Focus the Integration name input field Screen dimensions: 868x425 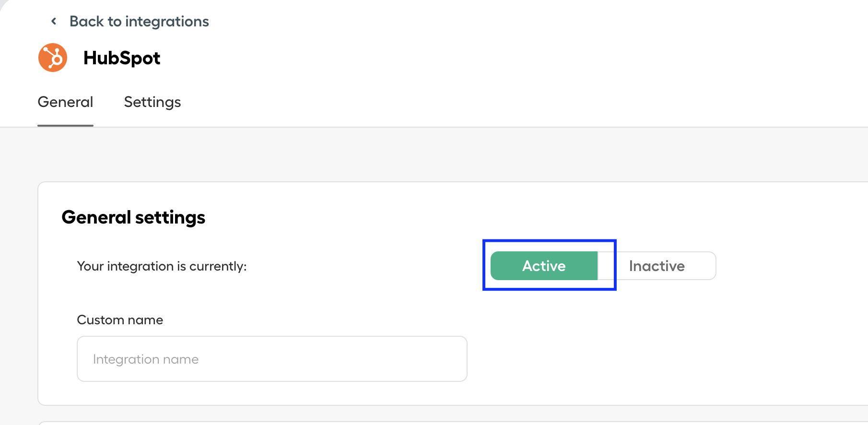click(x=272, y=359)
